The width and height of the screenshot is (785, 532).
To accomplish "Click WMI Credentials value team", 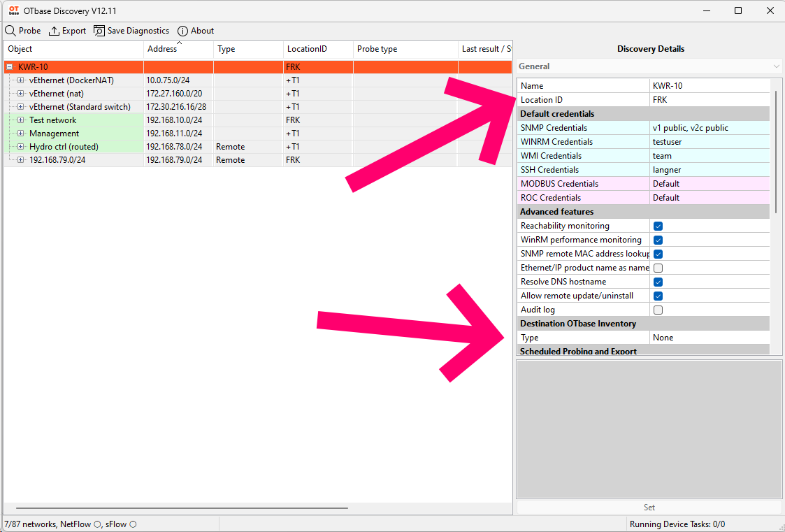I will 710,156.
